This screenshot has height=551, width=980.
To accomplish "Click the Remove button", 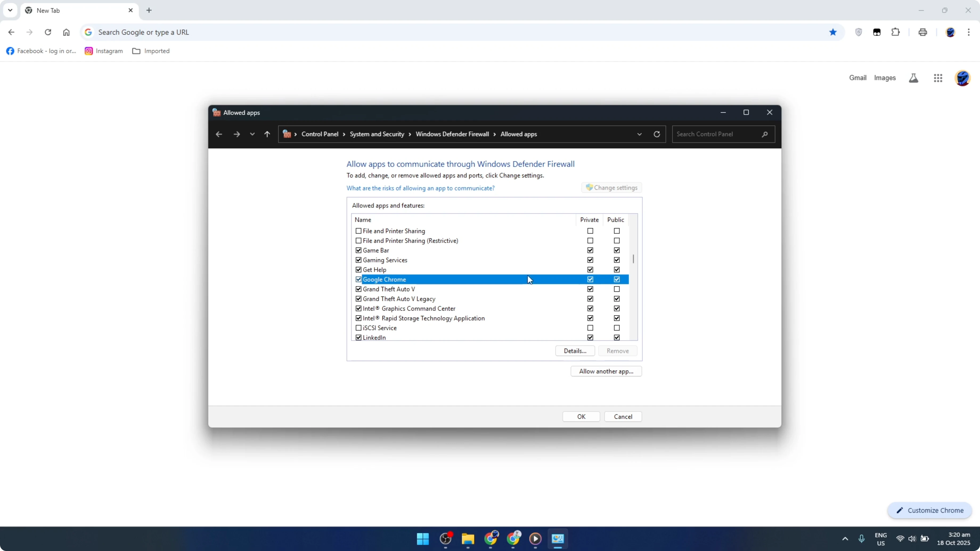I will coord(618,351).
